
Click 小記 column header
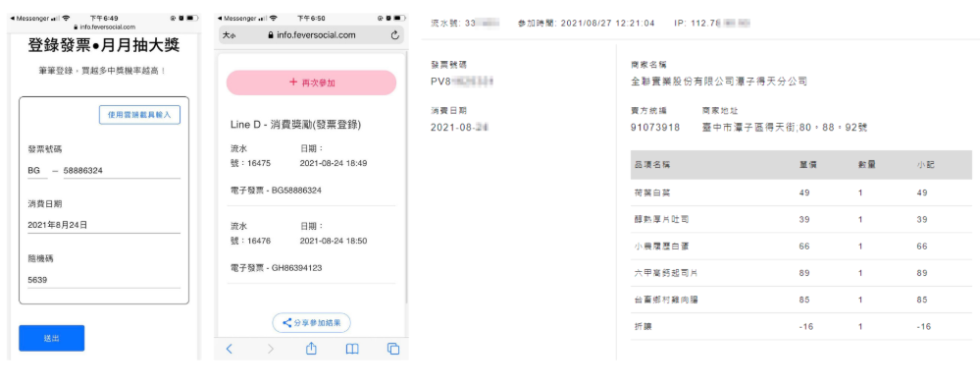[x=926, y=164]
